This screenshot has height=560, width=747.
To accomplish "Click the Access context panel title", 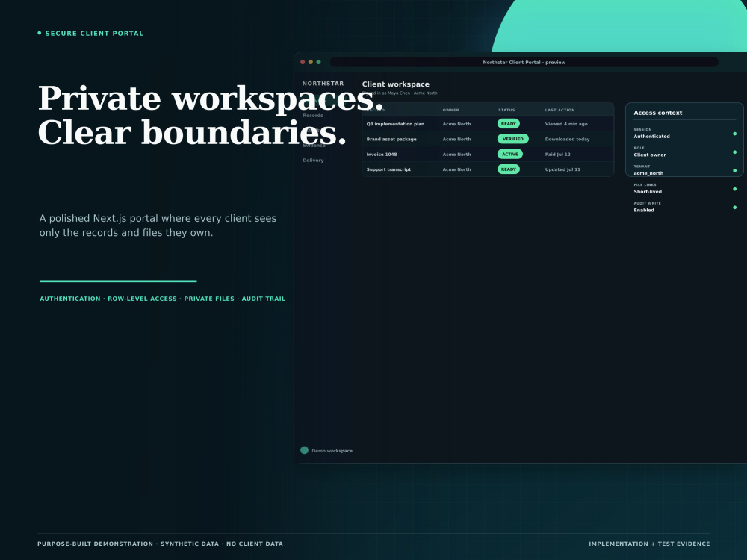I will pyautogui.click(x=657, y=113).
